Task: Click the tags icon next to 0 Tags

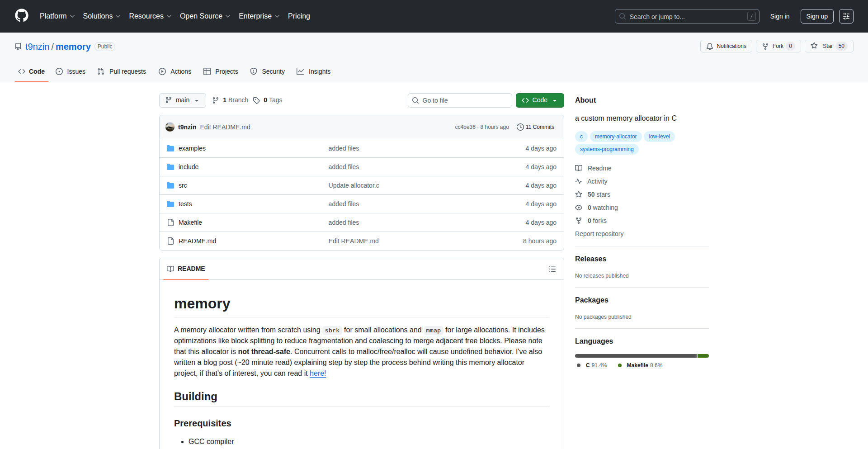Action: click(256, 100)
